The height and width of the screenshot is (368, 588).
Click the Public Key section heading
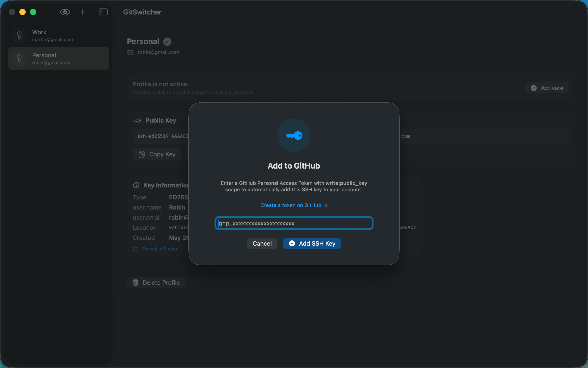click(161, 121)
